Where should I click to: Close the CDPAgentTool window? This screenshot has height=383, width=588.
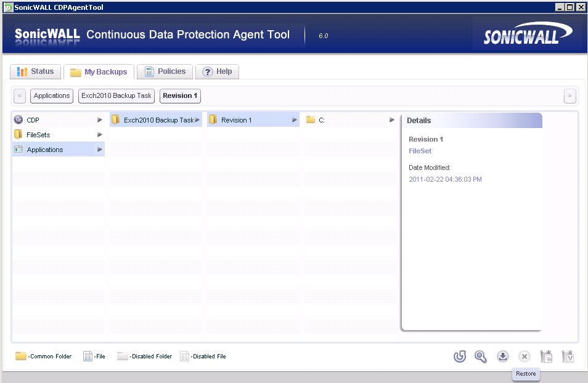pos(582,7)
